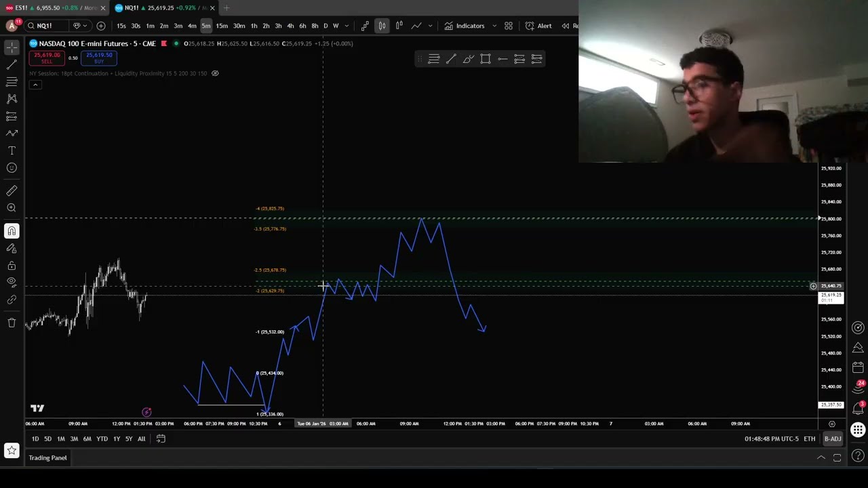The height and width of the screenshot is (488, 868).
Task: Select the NQ1! browser tab
Action: (159, 7)
